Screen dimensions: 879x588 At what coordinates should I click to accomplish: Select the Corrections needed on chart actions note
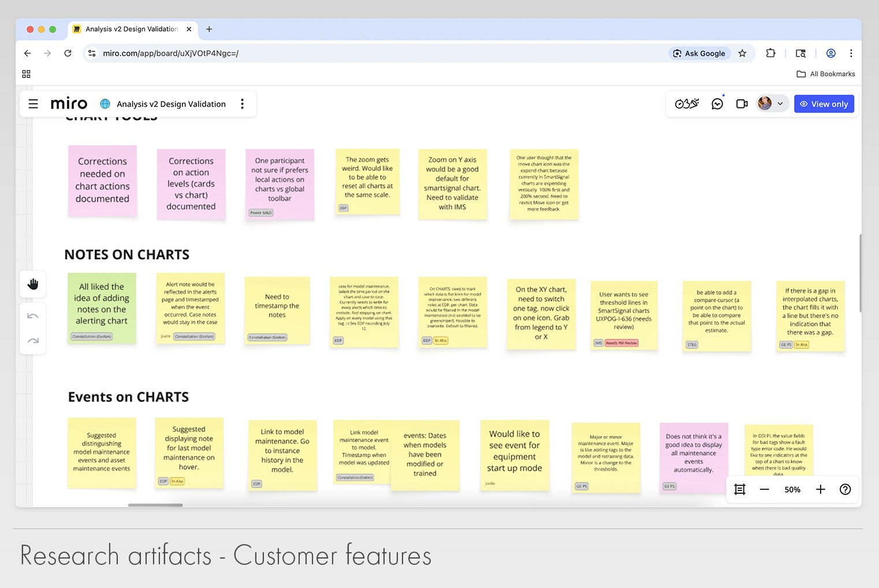point(102,181)
